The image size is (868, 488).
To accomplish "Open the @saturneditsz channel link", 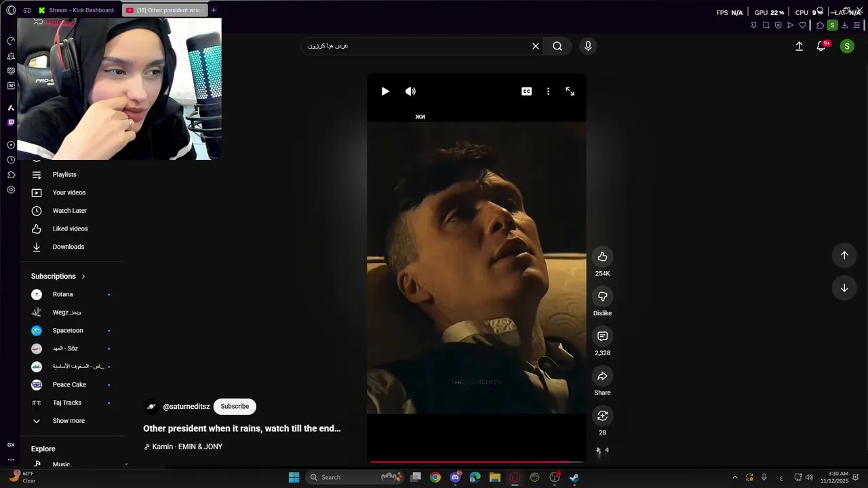I will (186, 407).
